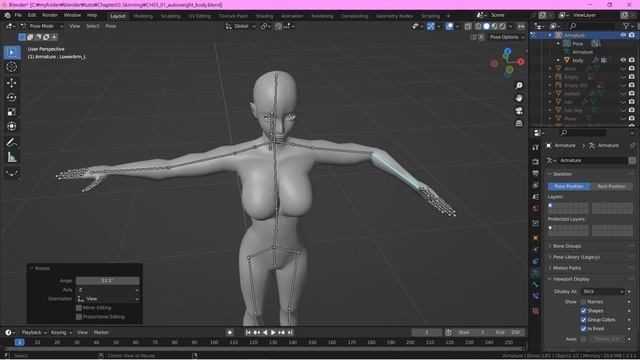Collapse the Skeleton panel

pos(562,174)
